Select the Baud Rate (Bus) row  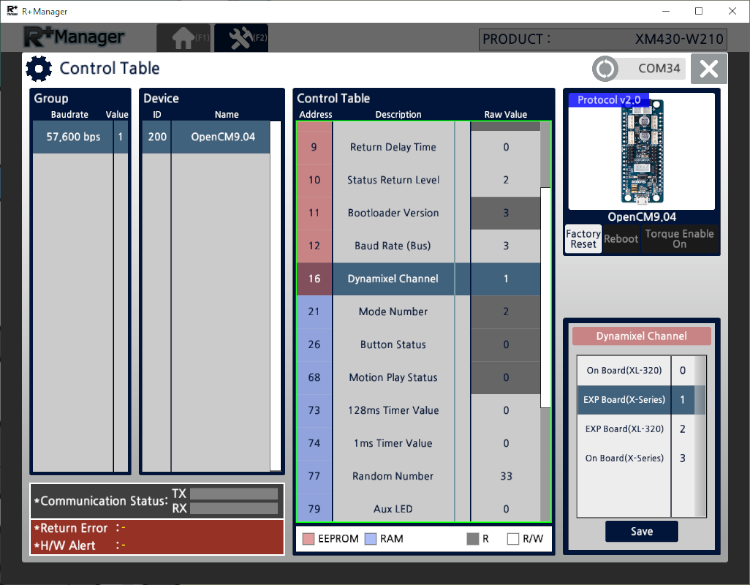393,246
